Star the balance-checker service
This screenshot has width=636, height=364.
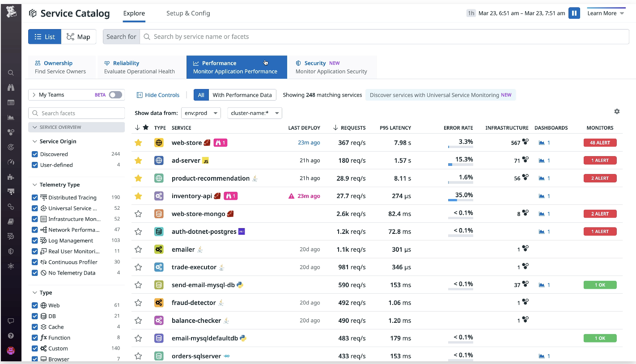tap(138, 321)
